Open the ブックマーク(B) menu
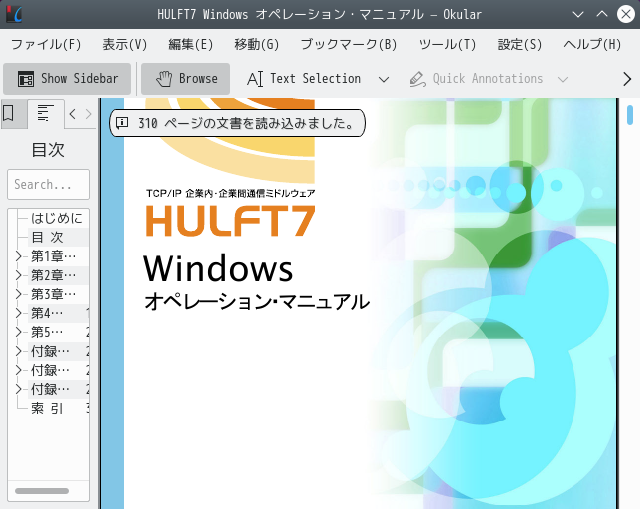Image resolution: width=640 pixels, height=509 pixels. click(349, 44)
